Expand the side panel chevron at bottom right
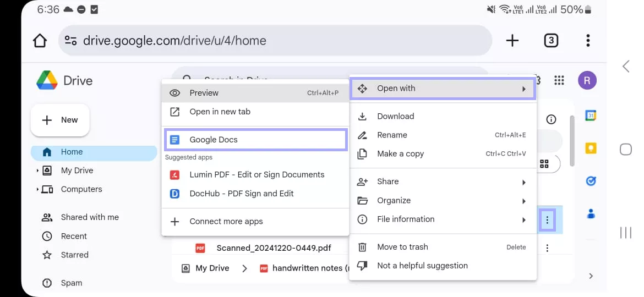The width and height of the screenshot is (644, 297). [591, 276]
